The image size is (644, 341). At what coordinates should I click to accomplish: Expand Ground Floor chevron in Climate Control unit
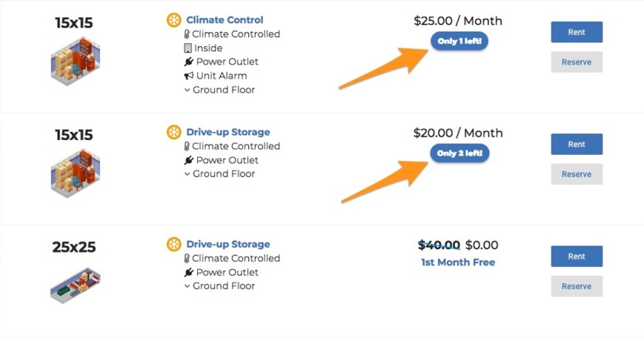click(x=187, y=90)
